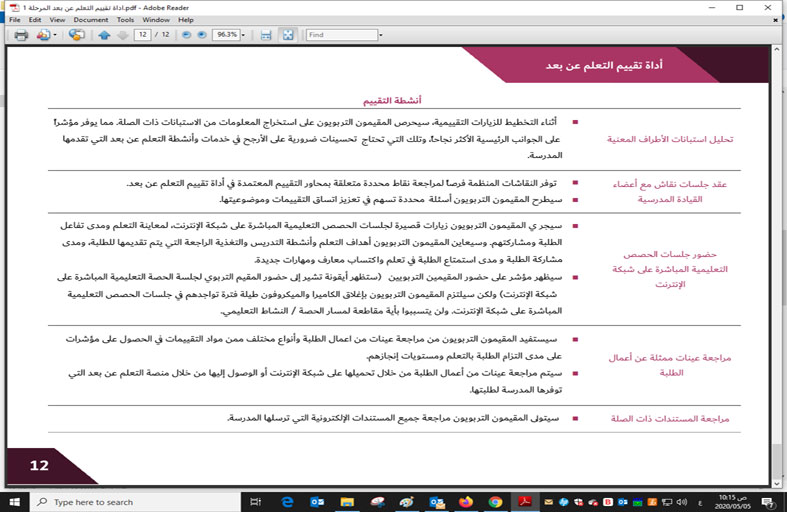The image size is (787, 512).
Task: Click the taskbar search box
Action: click(x=100, y=502)
